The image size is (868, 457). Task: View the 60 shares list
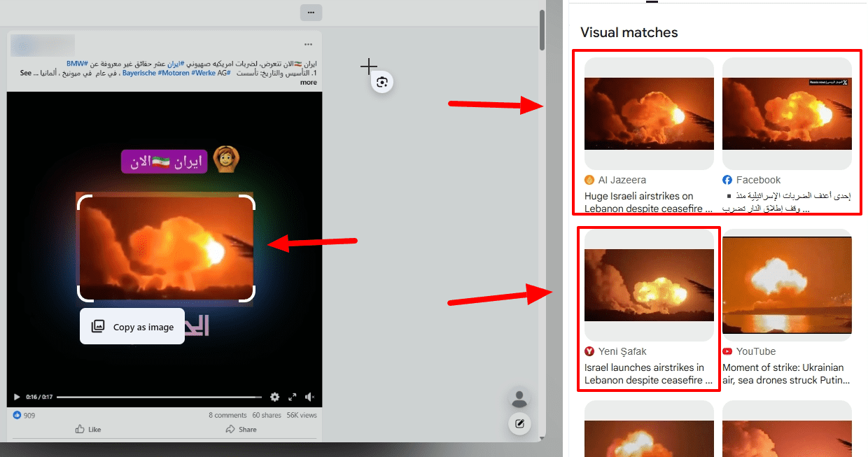(x=266, y=415)
